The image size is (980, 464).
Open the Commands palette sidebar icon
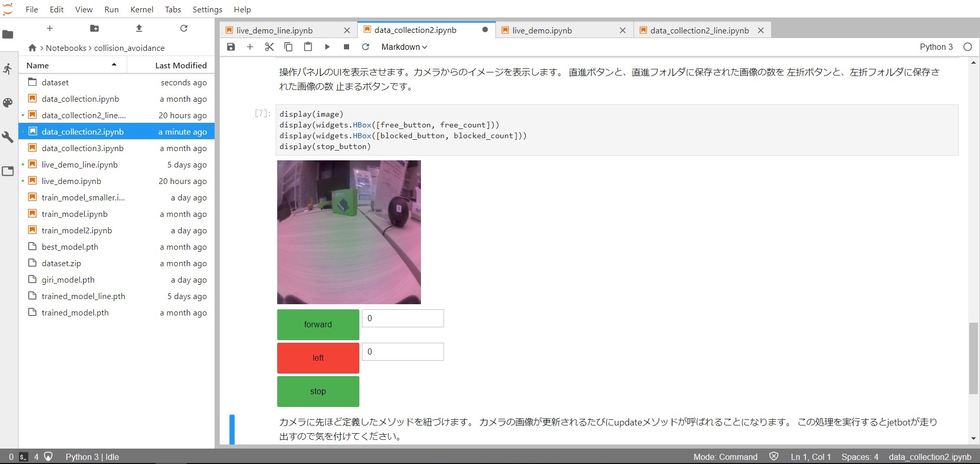[8, 103]
